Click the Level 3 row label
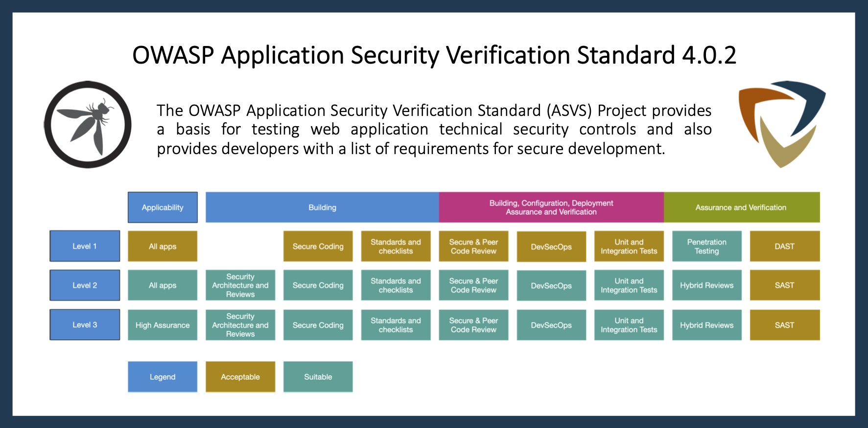Screen dimensions: 868x428 tap(85, 325)
